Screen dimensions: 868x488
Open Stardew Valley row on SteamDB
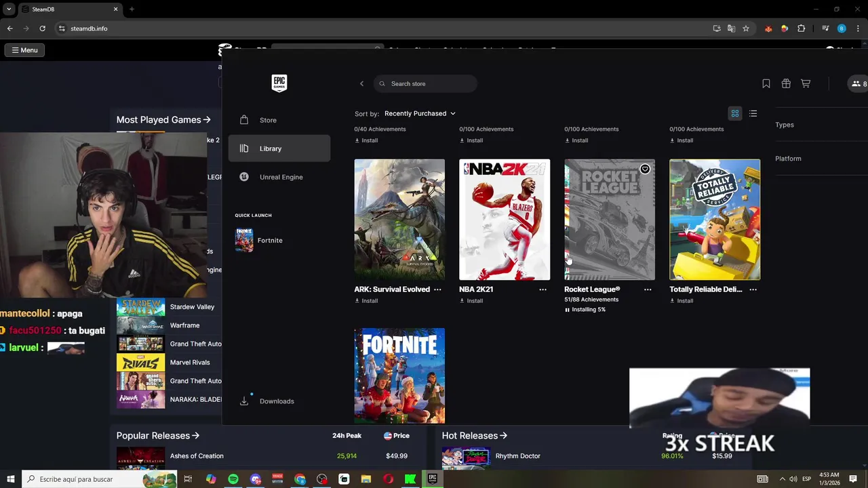coord(170,307)
